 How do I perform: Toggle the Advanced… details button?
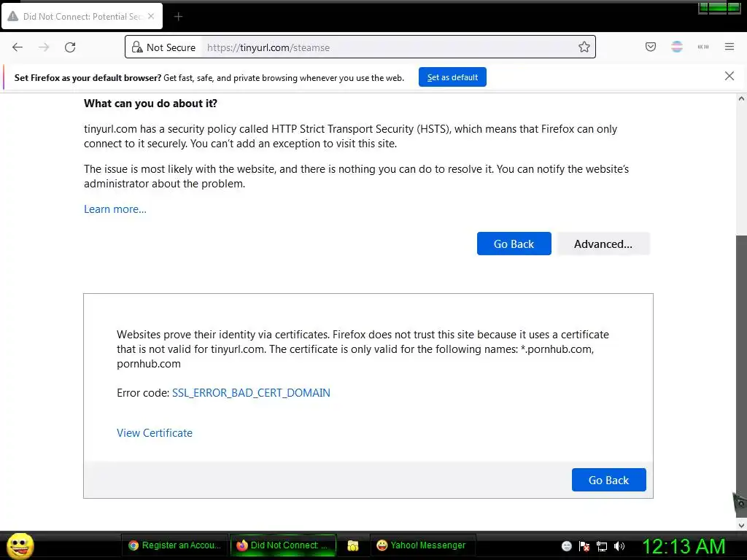coord(603,244)
